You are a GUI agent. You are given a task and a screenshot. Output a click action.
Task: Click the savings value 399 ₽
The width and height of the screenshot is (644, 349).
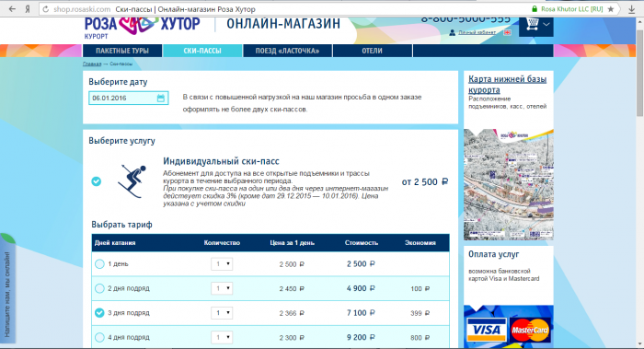[420, 313]
